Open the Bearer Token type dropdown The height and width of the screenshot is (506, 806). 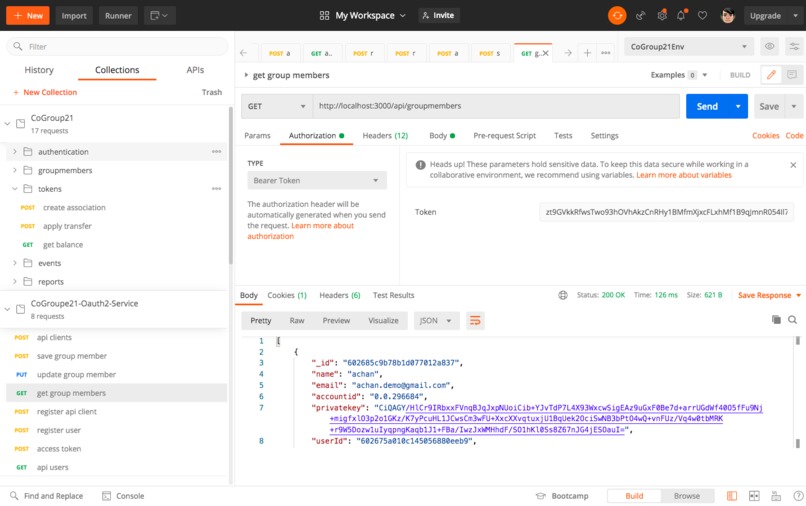tap(317, 180)
